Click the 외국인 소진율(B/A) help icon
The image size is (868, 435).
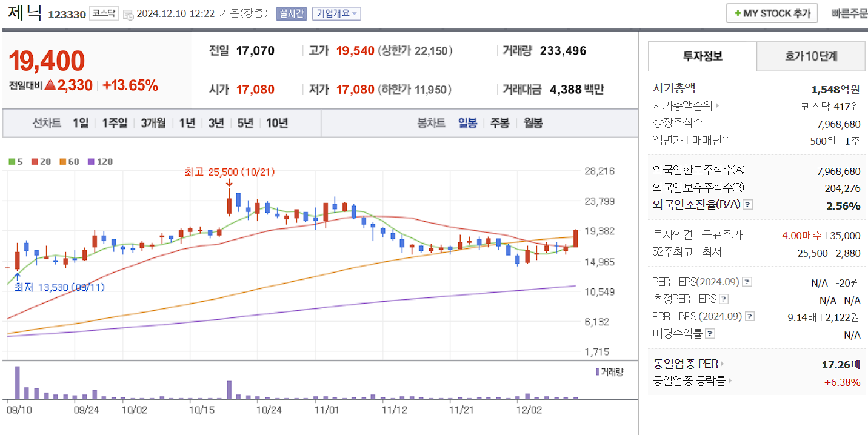point(747,205)
